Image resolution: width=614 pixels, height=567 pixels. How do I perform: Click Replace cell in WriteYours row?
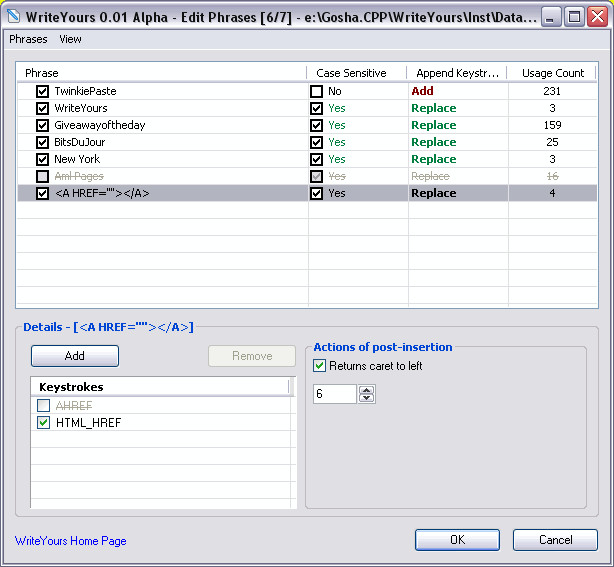434,108
